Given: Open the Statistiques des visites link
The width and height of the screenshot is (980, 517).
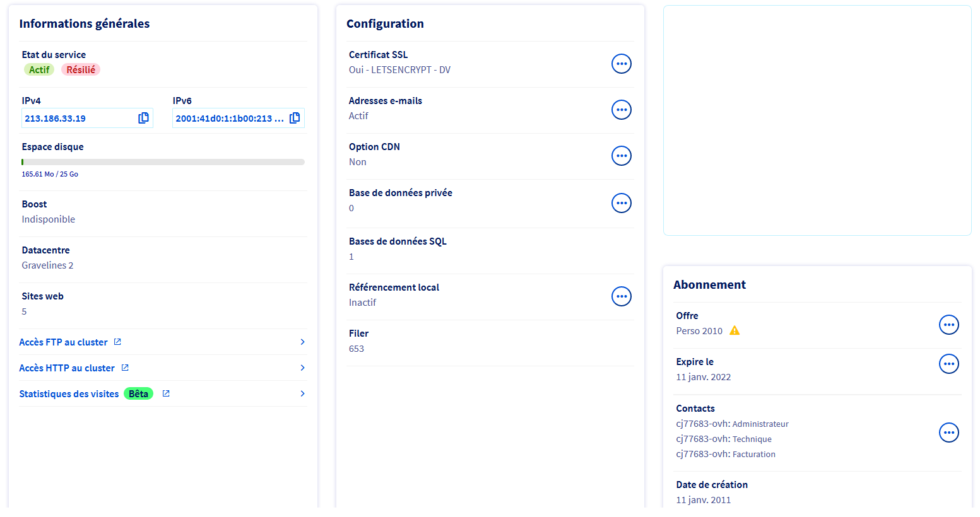Looking at the screenshot, I should tap(69, 394).
